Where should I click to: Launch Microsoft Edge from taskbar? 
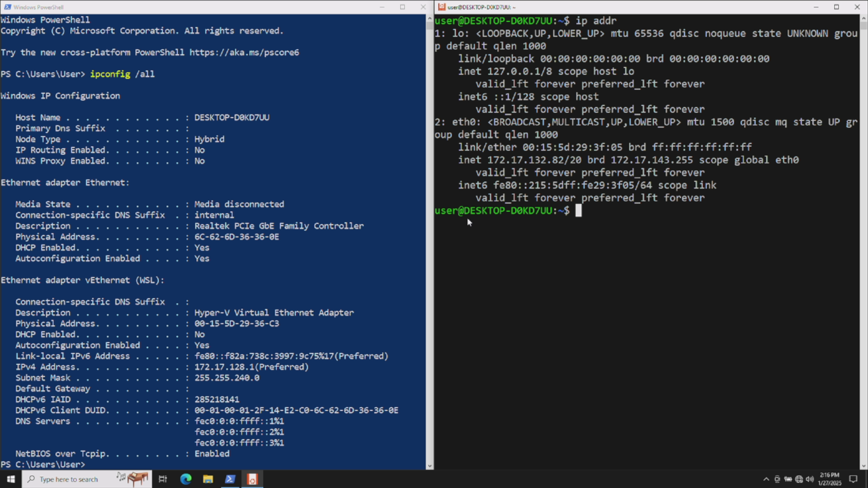click(186, 479)
